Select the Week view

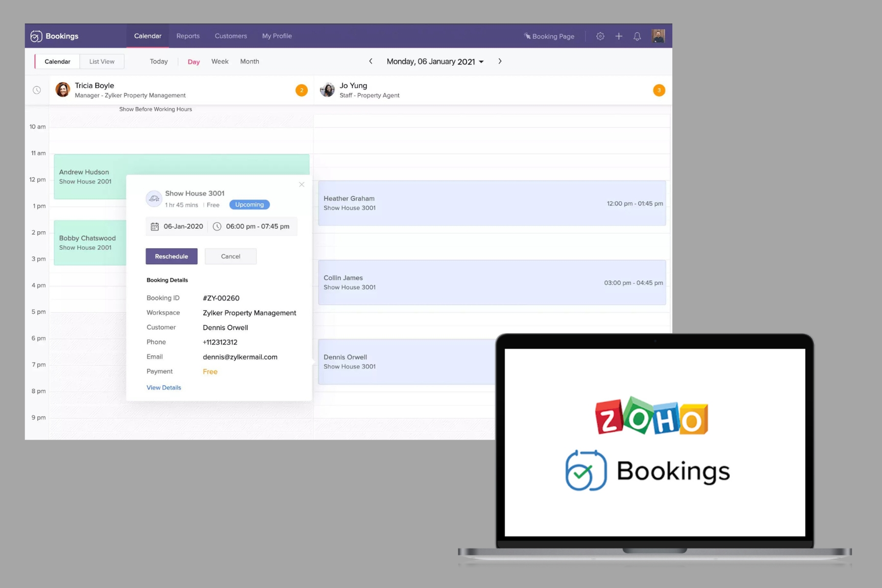tap(220, 62)
